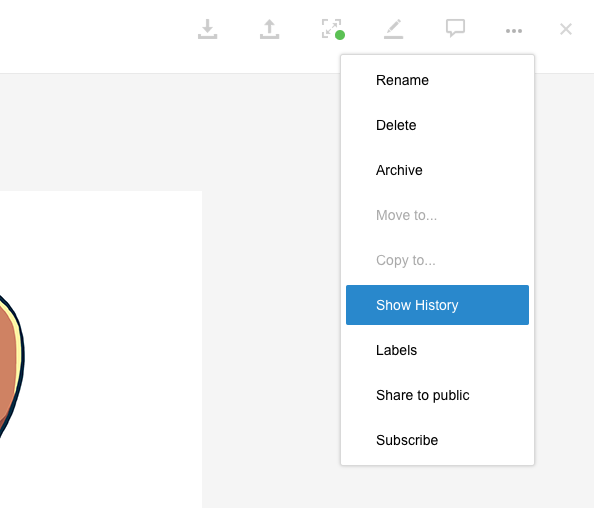Click the three-dots more options icon
This screenshot has width=594, height=508.
(514, 31)
